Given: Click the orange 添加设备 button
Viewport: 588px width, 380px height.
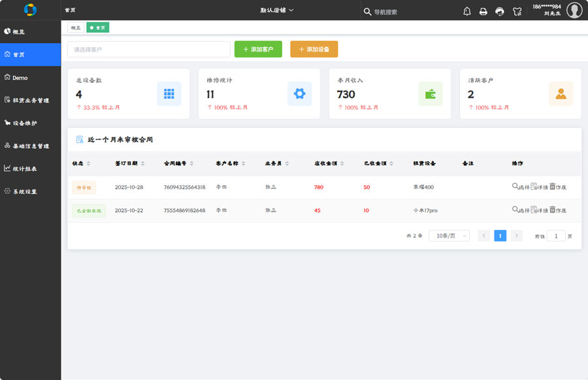Looking at the screenshot, I should [x=314, y=50].
